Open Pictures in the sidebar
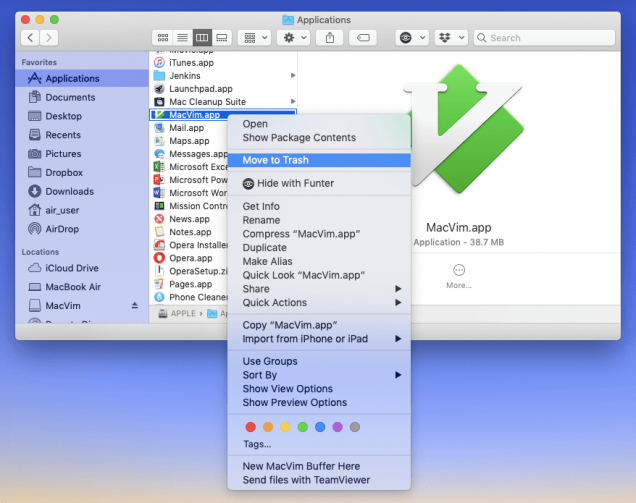The height and width of the screenshot is (503, 636). [x=82, y=154]
